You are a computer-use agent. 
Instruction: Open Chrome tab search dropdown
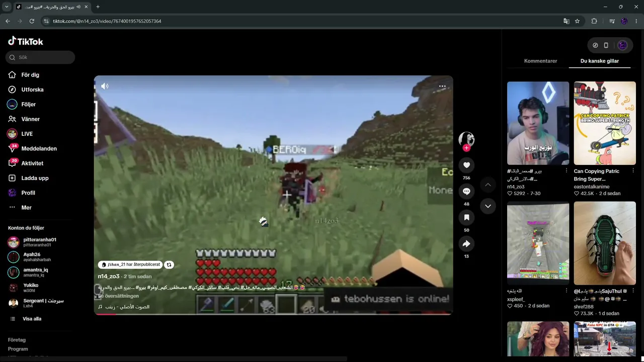[x=7, y=7]
